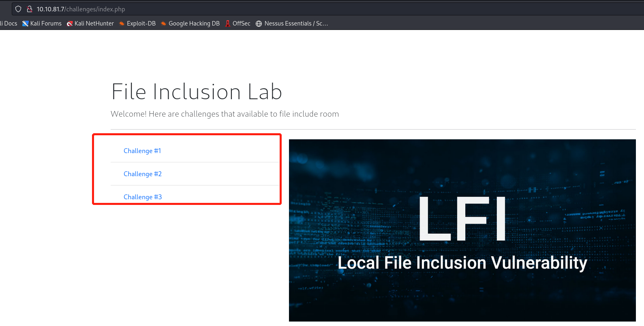The image size is (644, 326).
Task: Open the Kali Docs bookmark
Action: point(9,23)
